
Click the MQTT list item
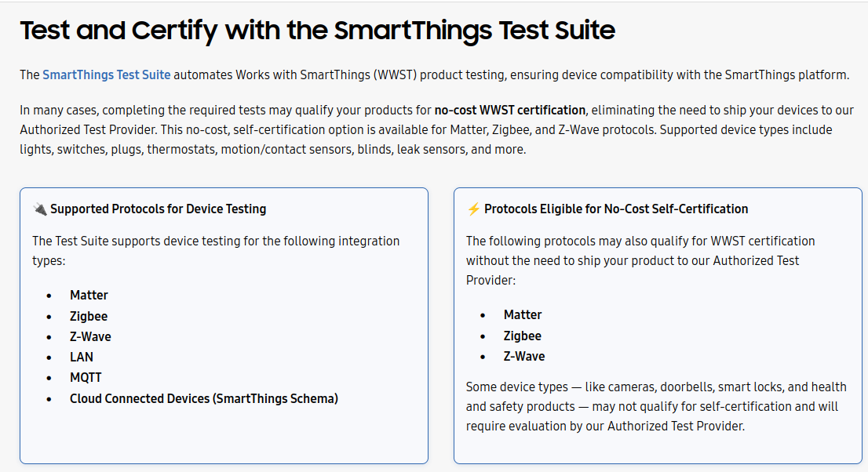tap(86, 377)
